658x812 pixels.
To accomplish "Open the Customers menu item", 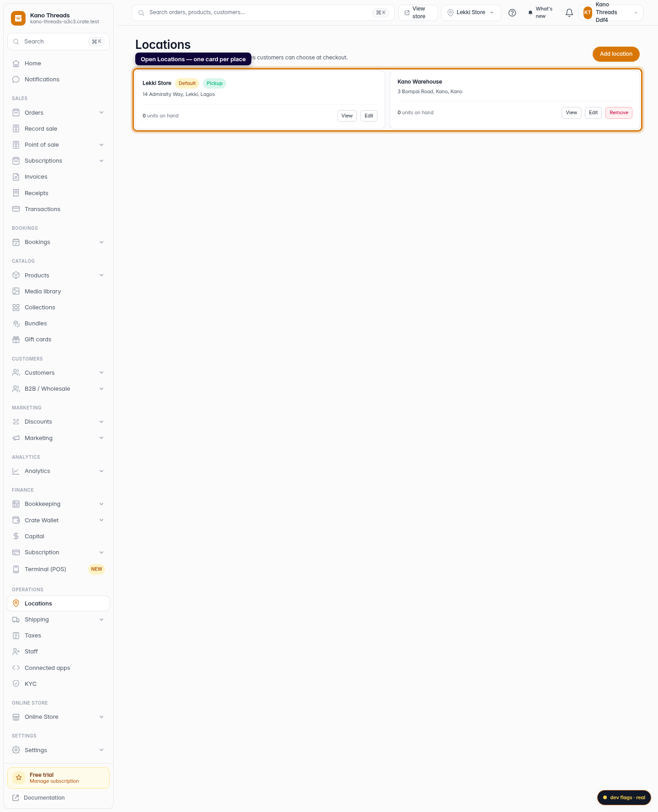I will pos(58,373).
